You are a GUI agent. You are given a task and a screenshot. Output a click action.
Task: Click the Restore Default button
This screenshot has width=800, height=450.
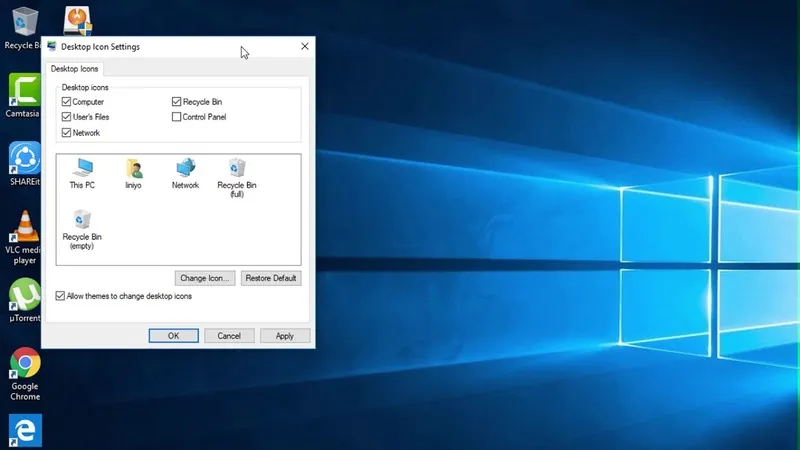point(271,278)
